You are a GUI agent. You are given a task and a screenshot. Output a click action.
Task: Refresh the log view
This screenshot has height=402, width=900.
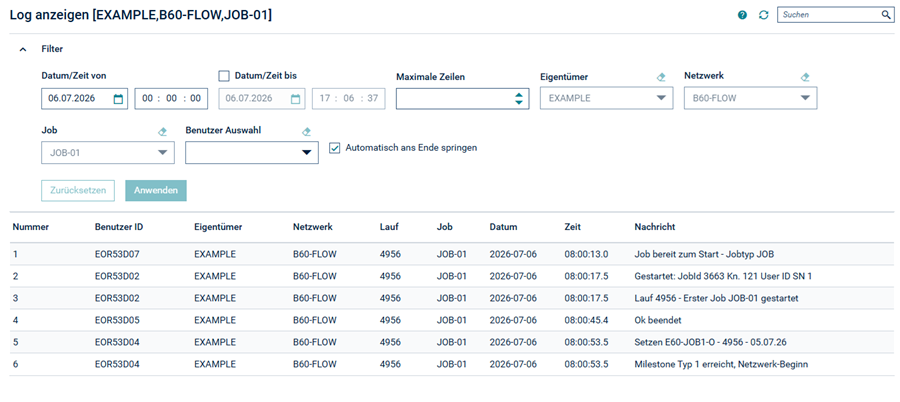(x=763, y=16)
